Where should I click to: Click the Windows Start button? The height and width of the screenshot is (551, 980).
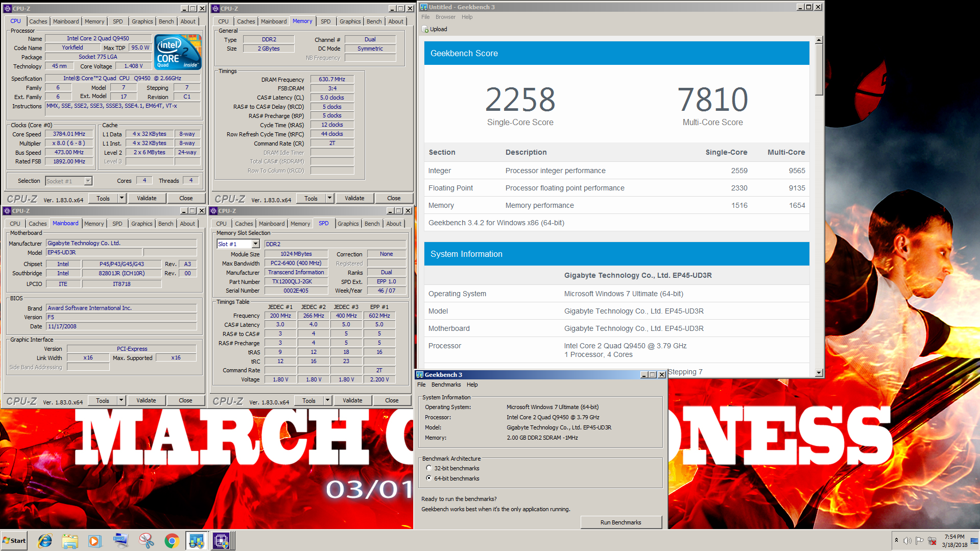14,541
